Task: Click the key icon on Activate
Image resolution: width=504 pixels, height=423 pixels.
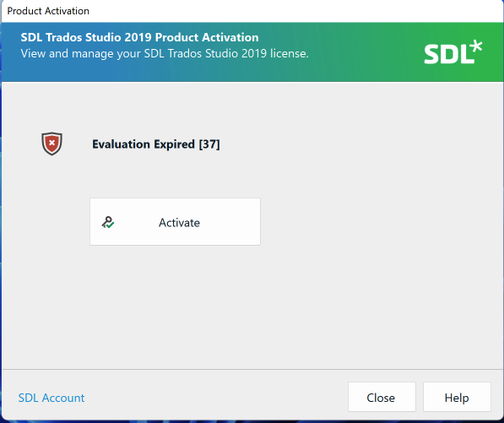Action: point(108,222)
